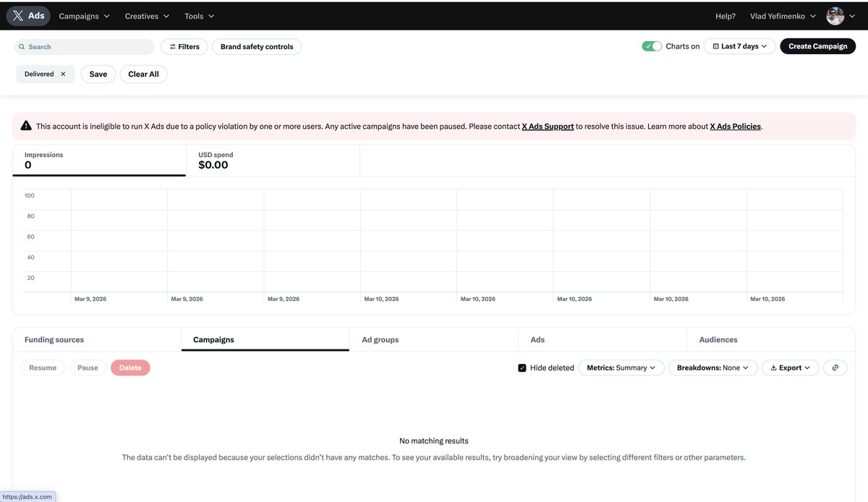Viewport: 868px width, 502px height.
Task: Click Clear All filters
Action: pos(143,74)
